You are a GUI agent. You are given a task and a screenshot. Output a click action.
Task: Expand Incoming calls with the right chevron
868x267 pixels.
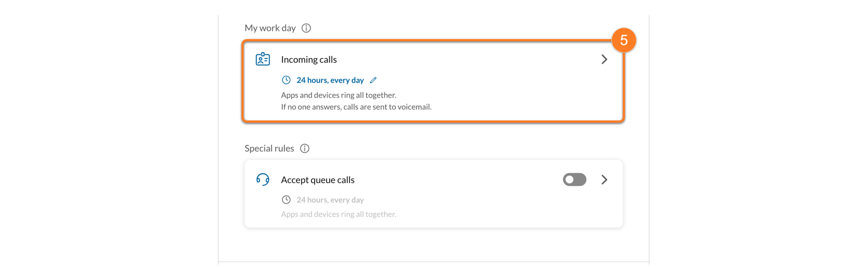pyautogui.click(x=604, y=59)
